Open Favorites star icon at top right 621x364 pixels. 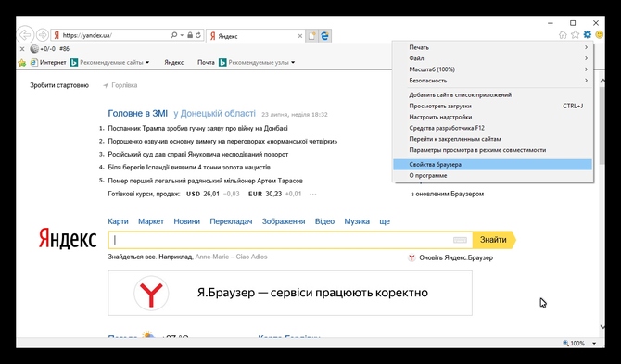(x=575, y=35)
